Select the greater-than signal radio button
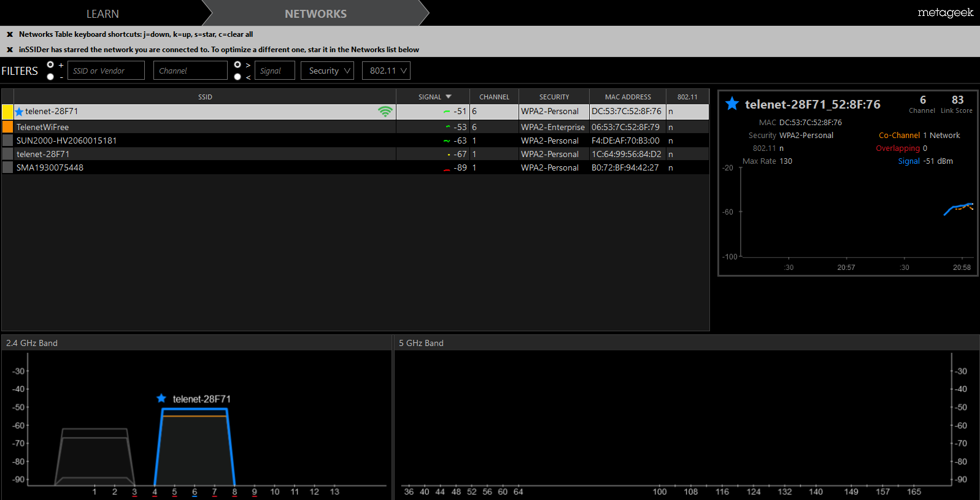 pos(237,64)
